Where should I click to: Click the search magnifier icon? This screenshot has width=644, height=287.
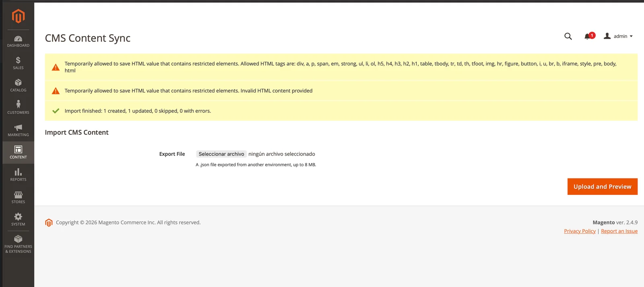568,36
